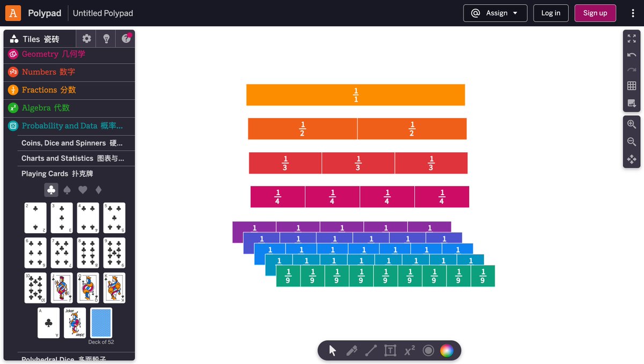
Task: Pick the Ace of clubs card
Action: pos(48,323)
